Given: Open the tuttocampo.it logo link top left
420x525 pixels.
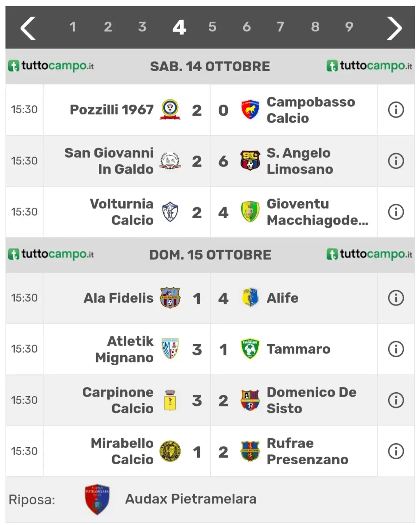Looking at the screenshot, I should 51,66.
